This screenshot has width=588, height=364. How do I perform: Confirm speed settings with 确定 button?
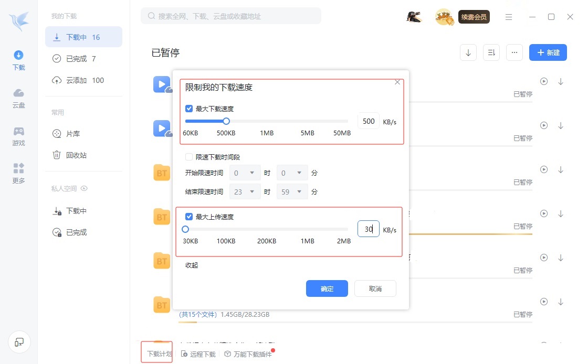click(327, 288)
